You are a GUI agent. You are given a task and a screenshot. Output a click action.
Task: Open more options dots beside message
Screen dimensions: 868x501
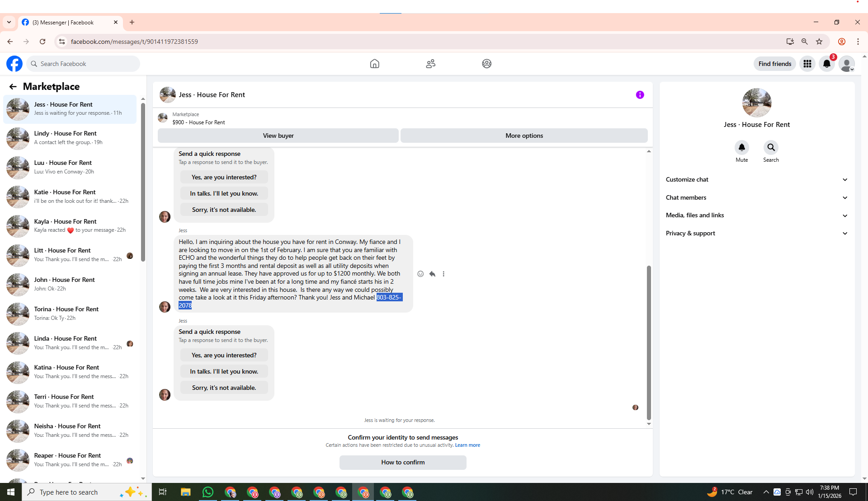(443, 274)
